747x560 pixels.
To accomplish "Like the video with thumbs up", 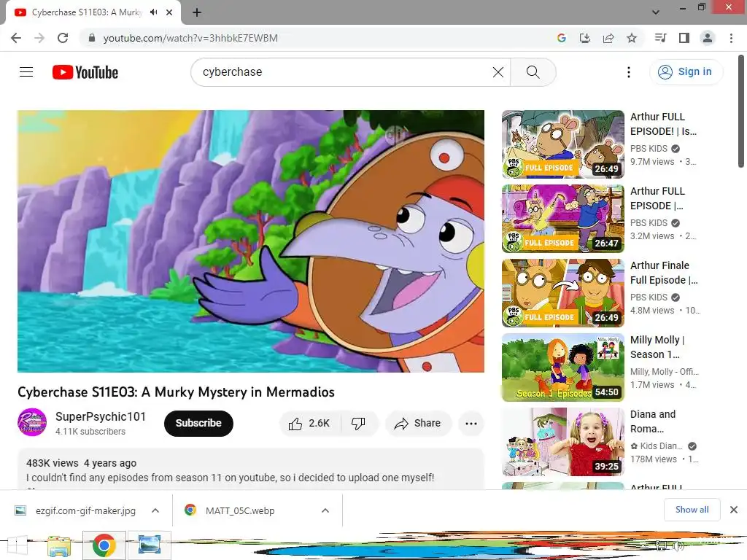I will [x=309, y=424].
